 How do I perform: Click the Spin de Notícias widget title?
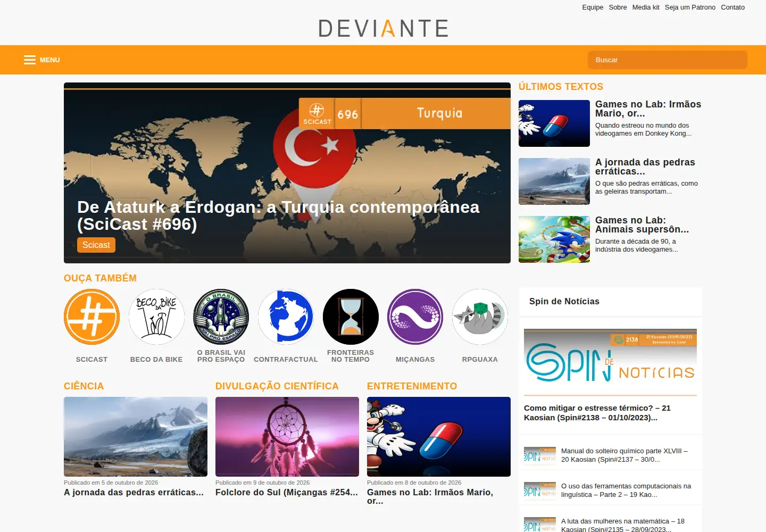[564, 301]
